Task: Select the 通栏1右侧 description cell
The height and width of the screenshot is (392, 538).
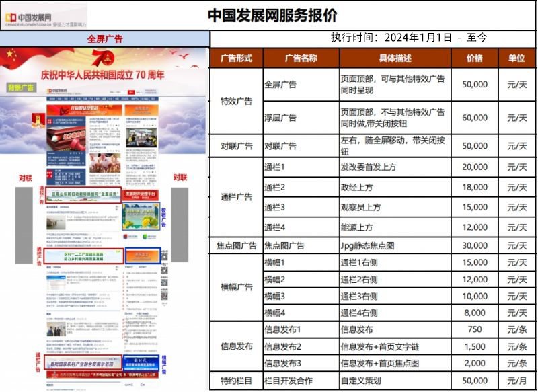Action: click(x=395, y=263)
